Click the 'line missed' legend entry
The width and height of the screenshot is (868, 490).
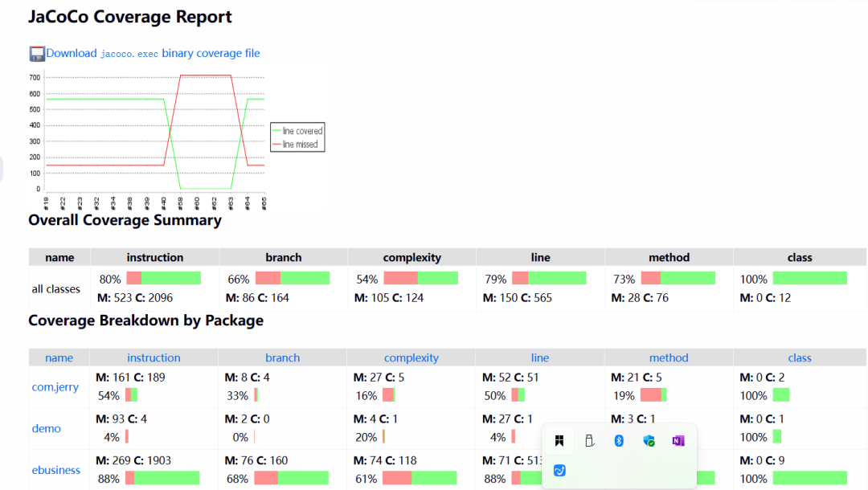pyautogui.click(x=295, y=145)
